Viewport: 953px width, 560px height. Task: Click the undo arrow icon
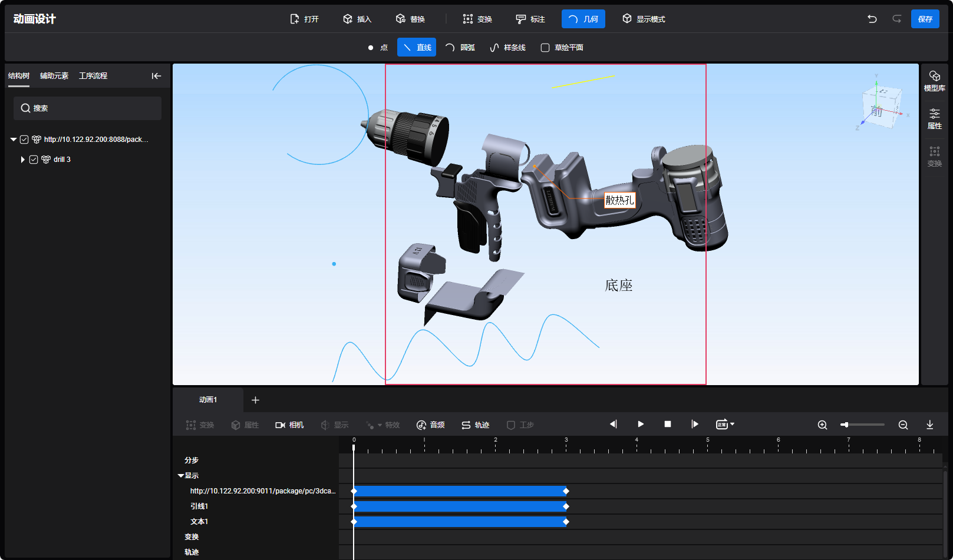(x=872, y=19)
